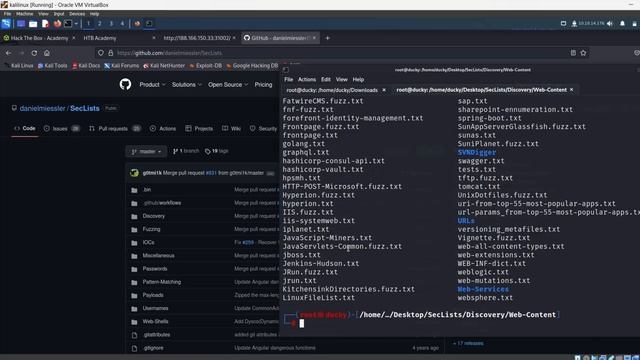
Task: Focus the Firefox window in the taskbar
Action: 137,24
